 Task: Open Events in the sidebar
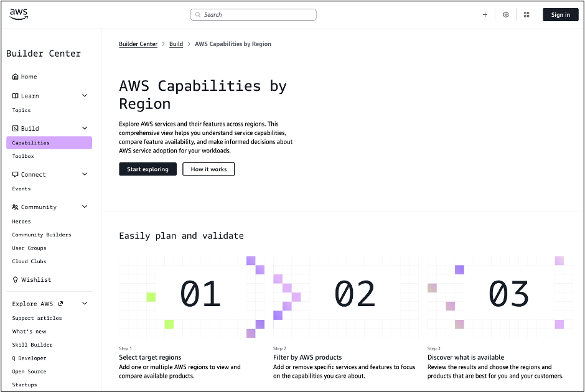[21, 189]
